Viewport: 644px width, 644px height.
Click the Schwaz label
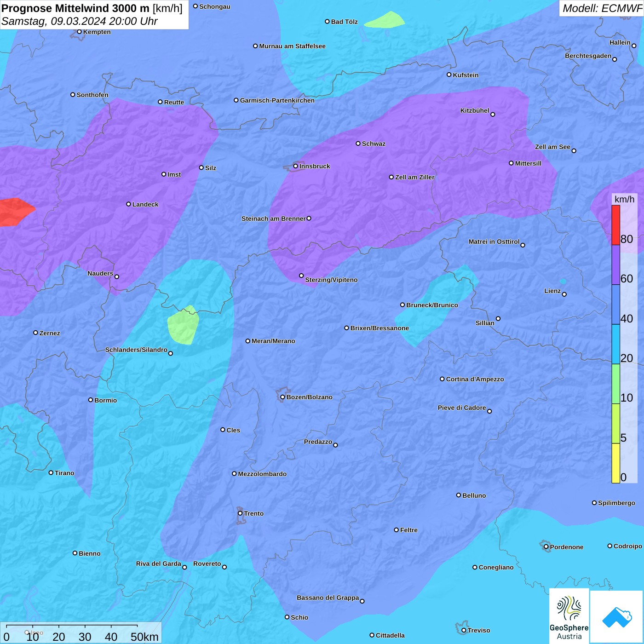click(374, 144)
